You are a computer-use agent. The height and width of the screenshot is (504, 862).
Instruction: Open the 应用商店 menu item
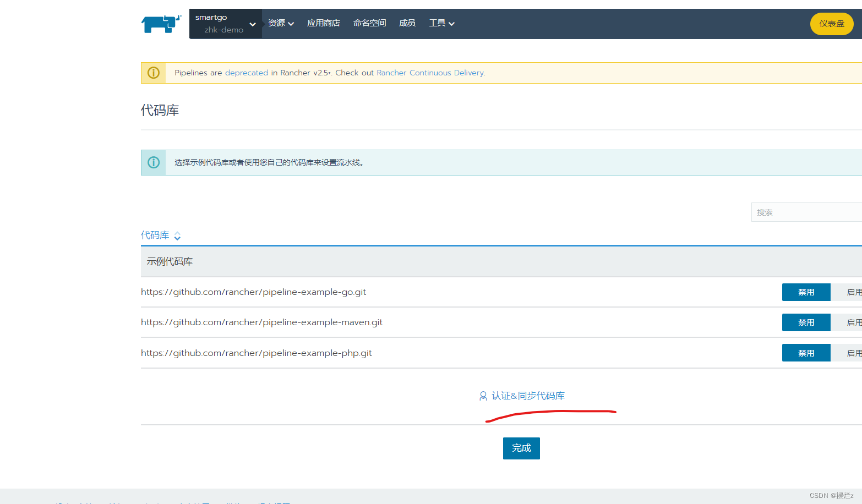pos(324,23)
